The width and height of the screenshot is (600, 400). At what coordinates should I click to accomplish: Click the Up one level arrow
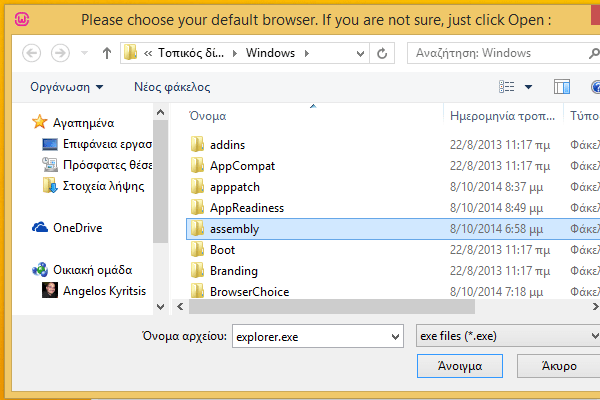click(106, 53)
